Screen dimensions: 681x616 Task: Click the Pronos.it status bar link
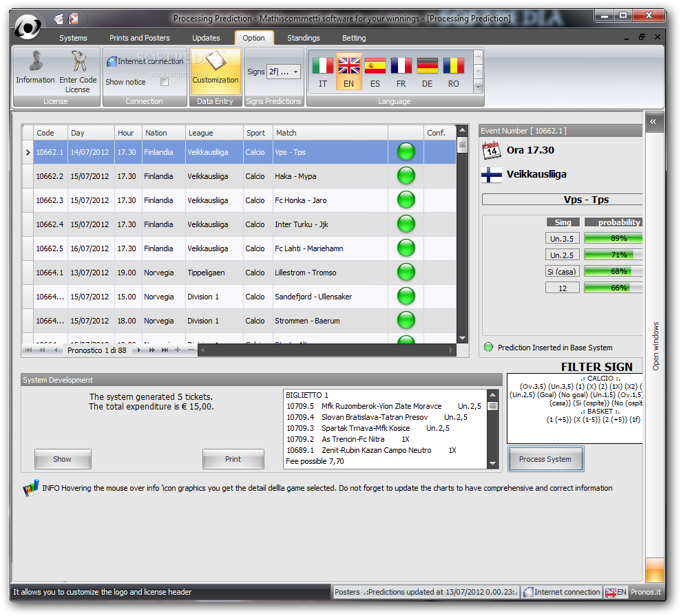pyautogui.click(x=646, y=592)
